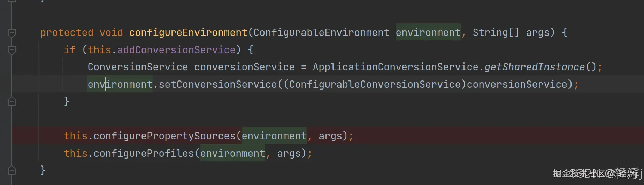Select highlighted environment parameter in method signature

[x=428, y=33]
